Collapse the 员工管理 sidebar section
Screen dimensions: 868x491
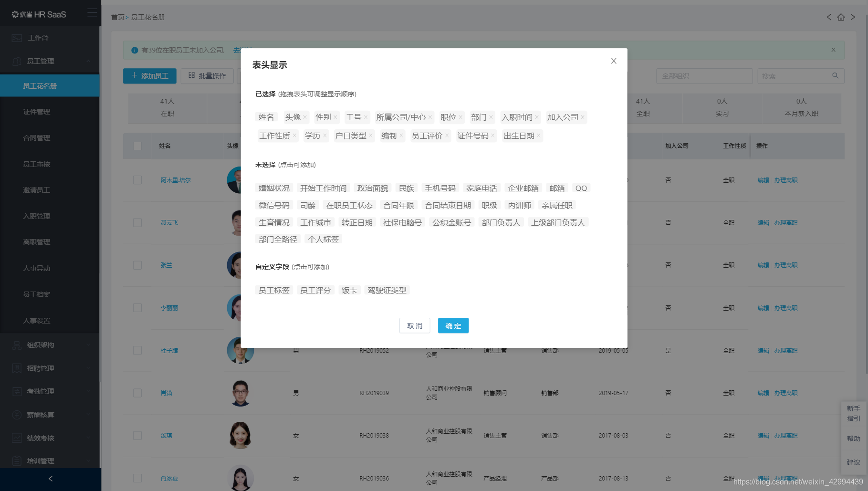coord(50,61)
